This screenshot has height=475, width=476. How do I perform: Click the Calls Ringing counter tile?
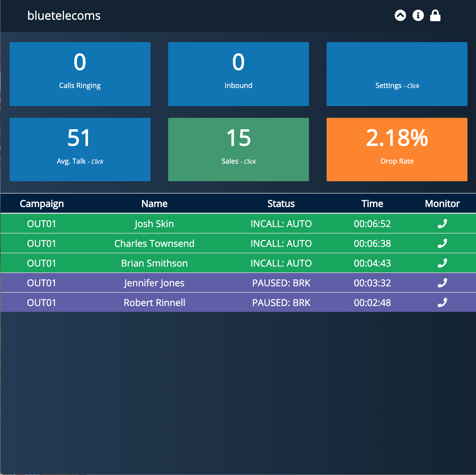click(x=80, y=74)
